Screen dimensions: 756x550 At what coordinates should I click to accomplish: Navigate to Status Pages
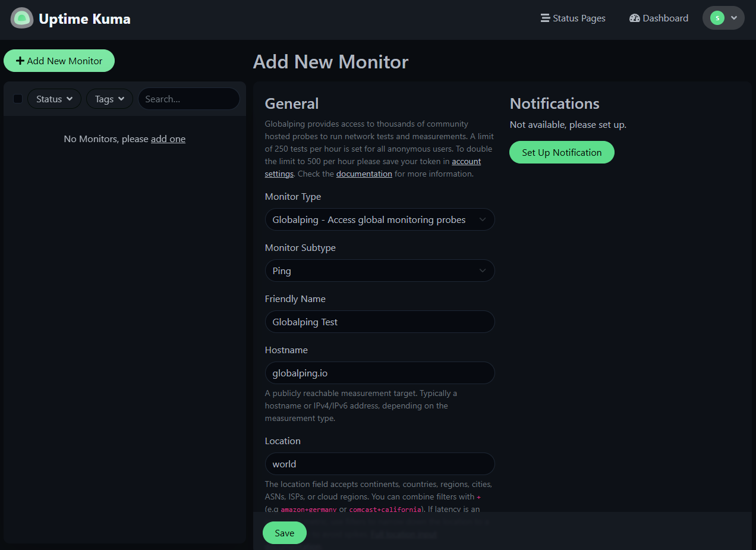point(578,18)
